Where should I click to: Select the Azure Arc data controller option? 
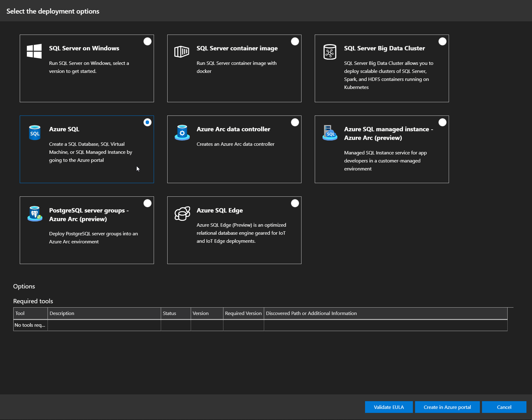295,122
